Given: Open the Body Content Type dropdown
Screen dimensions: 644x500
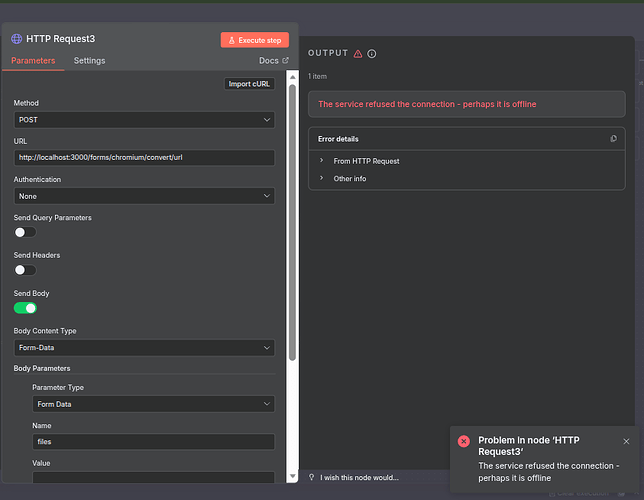Looking at the screenshot, I should point(144,348).
